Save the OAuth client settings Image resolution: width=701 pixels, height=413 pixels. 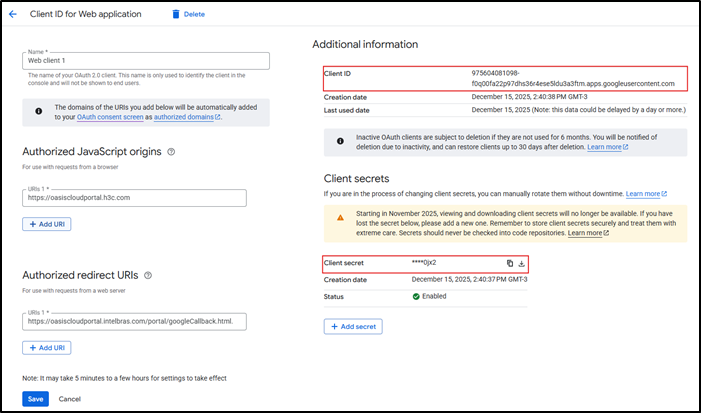(35, 399)
